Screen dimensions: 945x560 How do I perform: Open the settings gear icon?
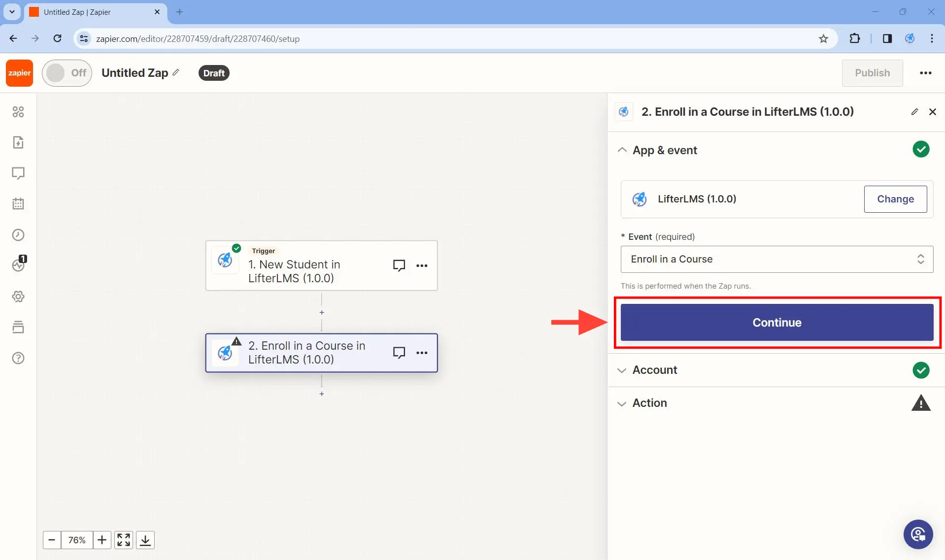point(18,296)
